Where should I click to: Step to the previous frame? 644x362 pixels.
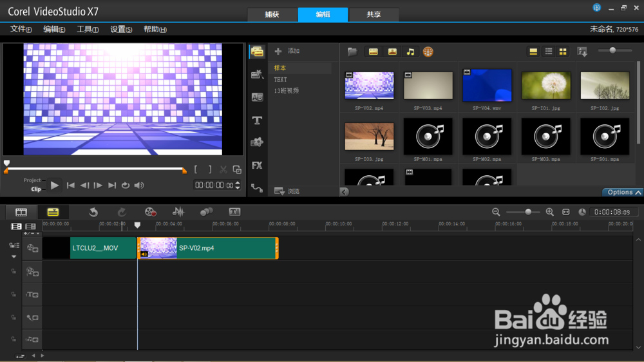[84, 186]
